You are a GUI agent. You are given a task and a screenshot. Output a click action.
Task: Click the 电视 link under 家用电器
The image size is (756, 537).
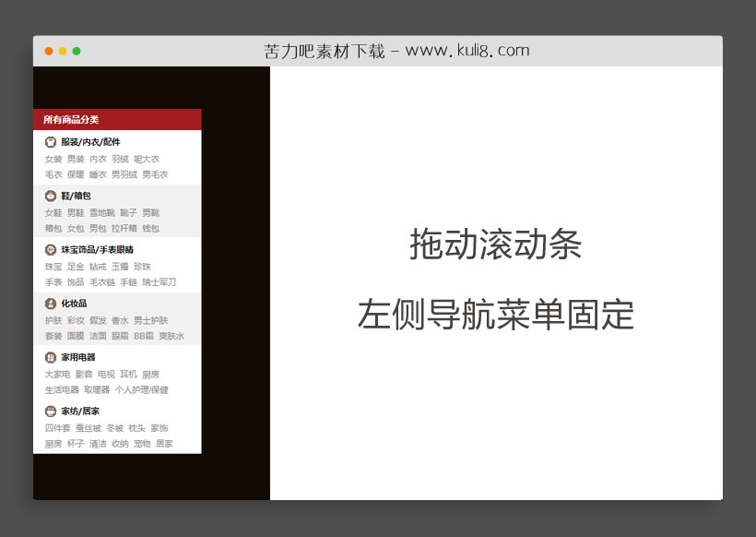pos(106,375)
